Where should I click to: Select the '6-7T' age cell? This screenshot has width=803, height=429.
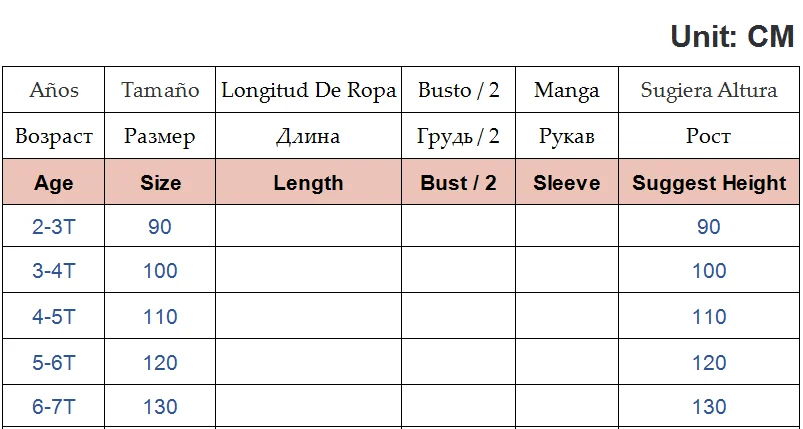coord(54,407)
